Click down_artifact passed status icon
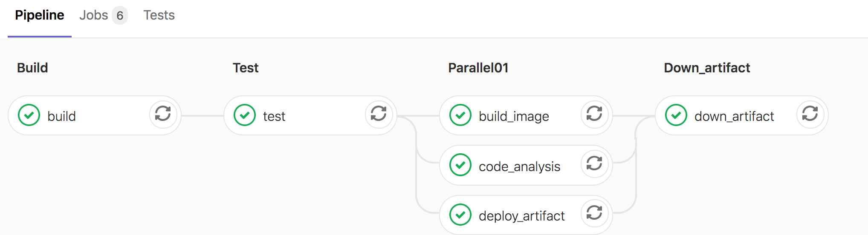This screenshot has height=235, width=868. pyautogui.click(x=676, y=115)
